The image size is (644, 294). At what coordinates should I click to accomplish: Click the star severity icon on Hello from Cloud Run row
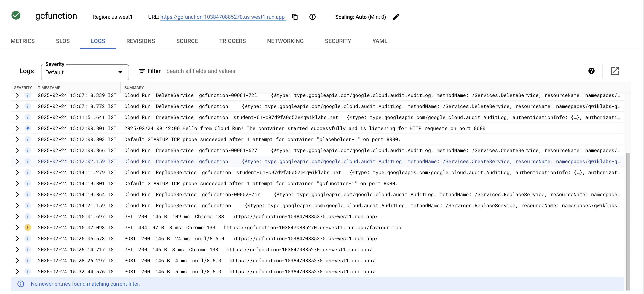click(x=28, y=128)
